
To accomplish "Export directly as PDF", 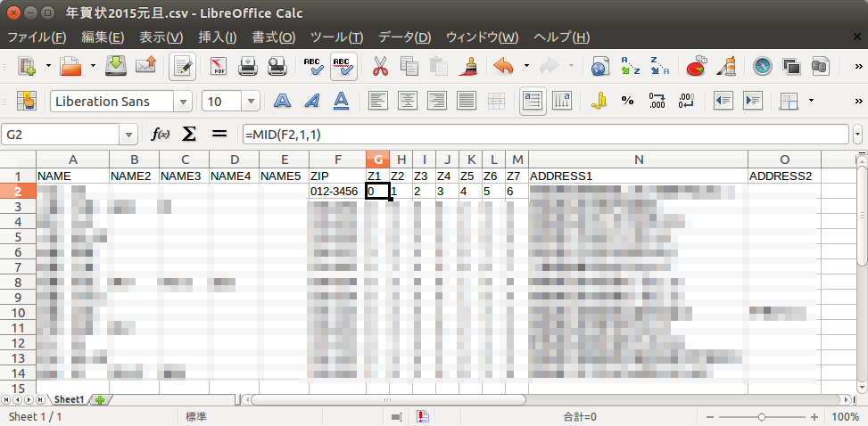I will pos(219,67).
